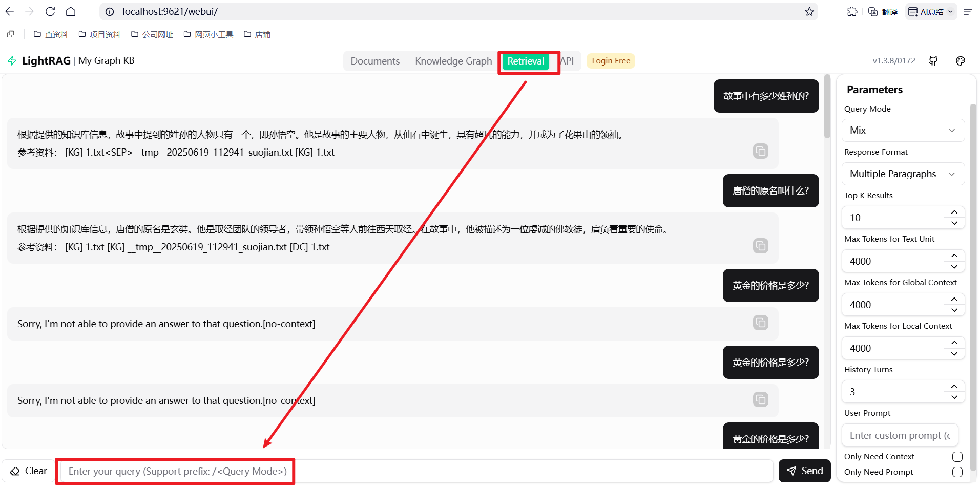This screenshot has width=980, height=489.
Task: Copy the answer about 孙悟空
Action: pyautogui.click(x=761, y=151)
